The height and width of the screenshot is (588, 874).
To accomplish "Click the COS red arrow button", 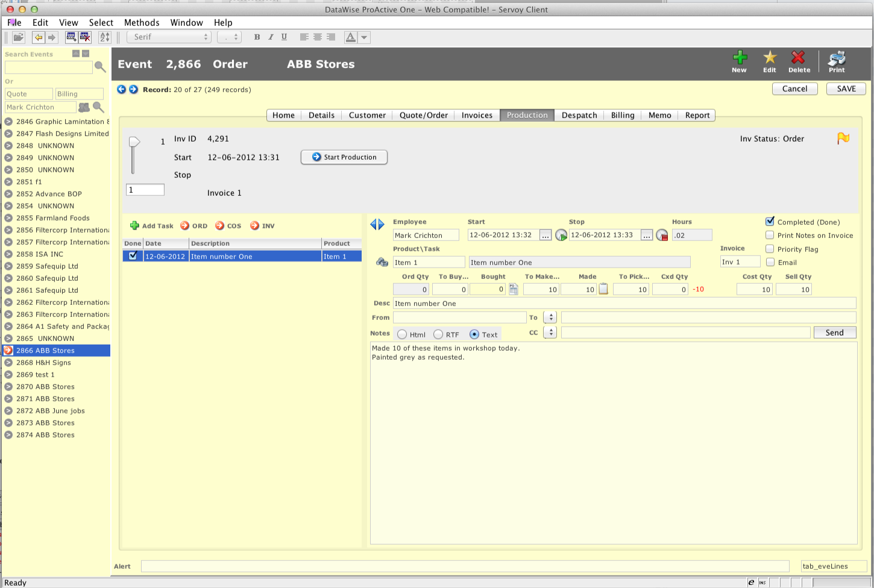I will (228, 226).
